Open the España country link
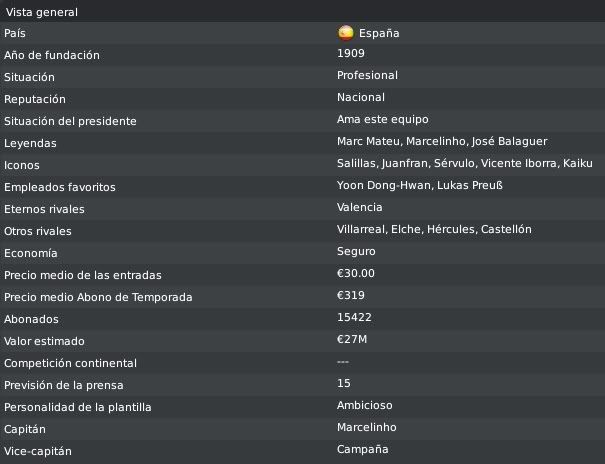 (379, 33)
